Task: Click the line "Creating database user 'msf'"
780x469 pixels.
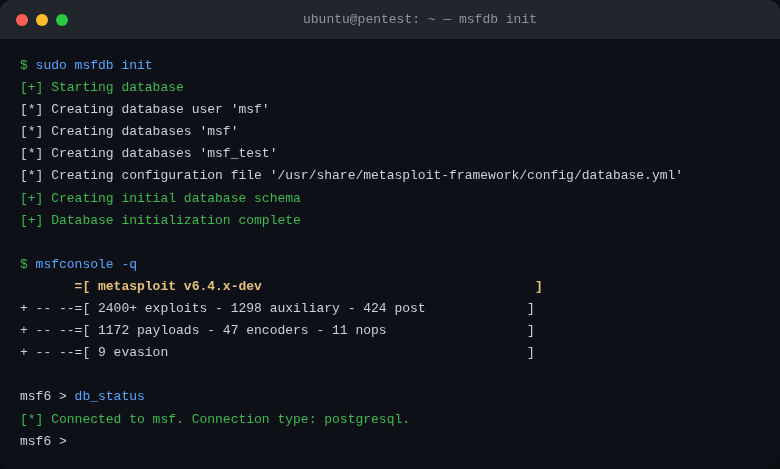Action: [144, 109]
